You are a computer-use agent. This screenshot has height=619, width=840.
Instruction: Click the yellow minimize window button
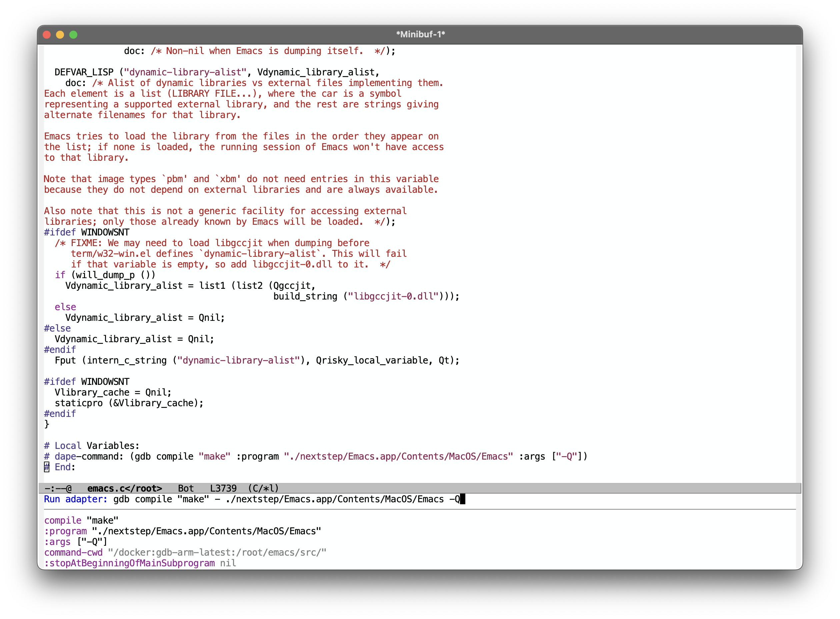click(60, 35)
